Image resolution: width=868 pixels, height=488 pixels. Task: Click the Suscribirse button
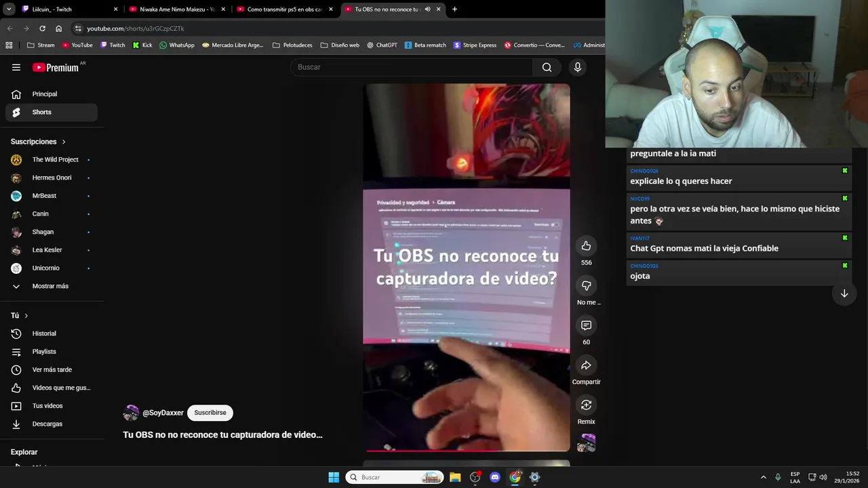(x=210, y=413)
